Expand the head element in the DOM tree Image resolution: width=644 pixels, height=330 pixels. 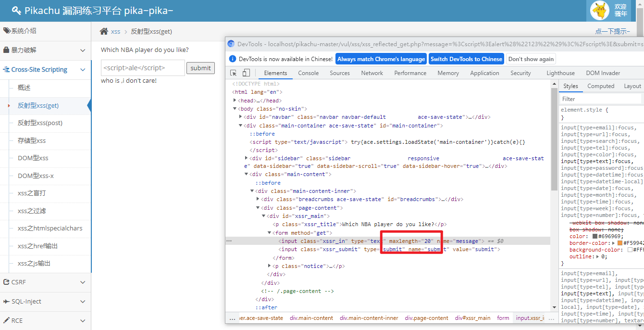click(x=235, y=101)
